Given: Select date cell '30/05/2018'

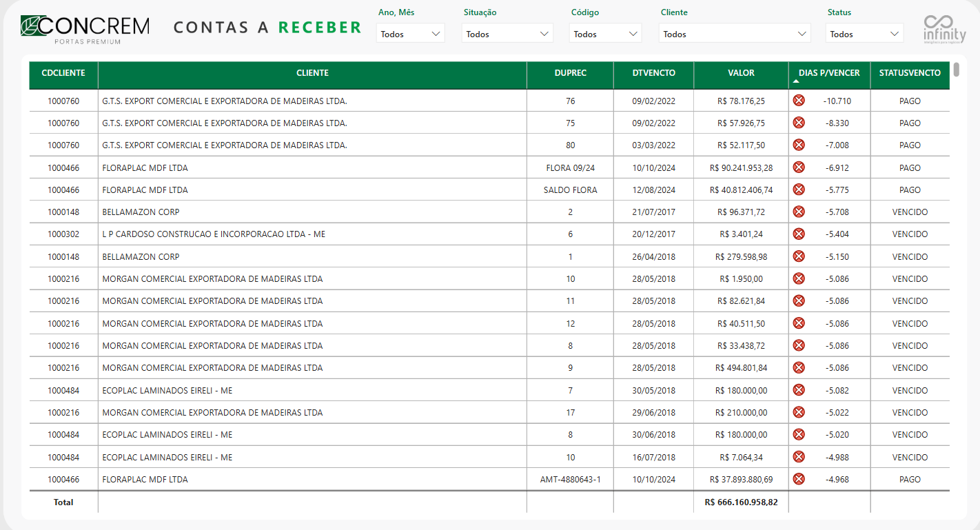Looking at the screenshot, I should pyautogui.click(x=654, y=390).
